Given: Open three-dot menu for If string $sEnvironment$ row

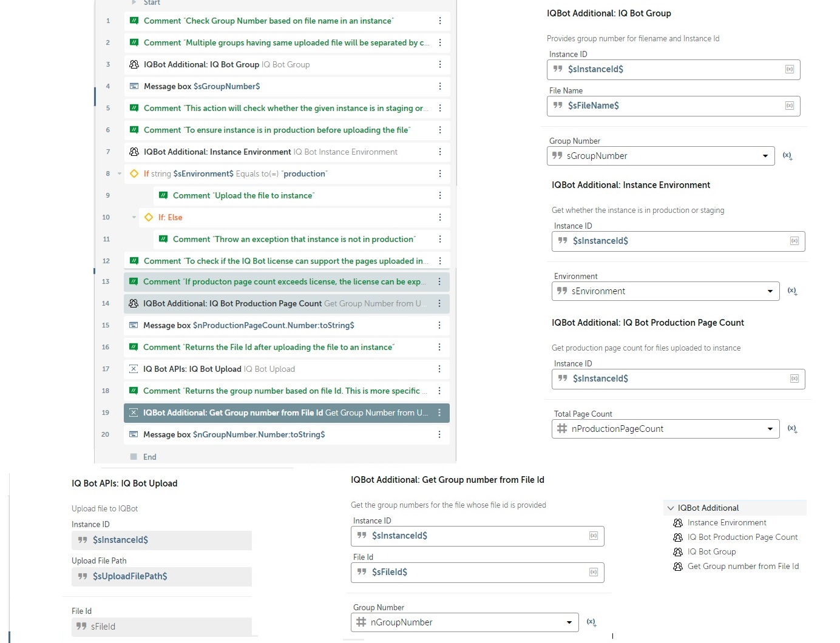Looking at the screenshot, I should 440,173.
